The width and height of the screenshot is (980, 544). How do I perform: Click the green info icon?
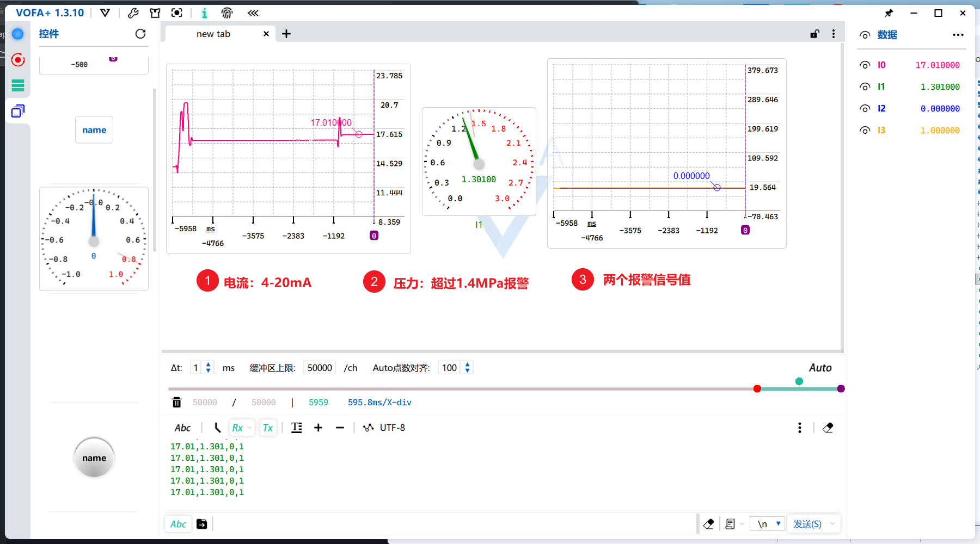coord(204,13)
